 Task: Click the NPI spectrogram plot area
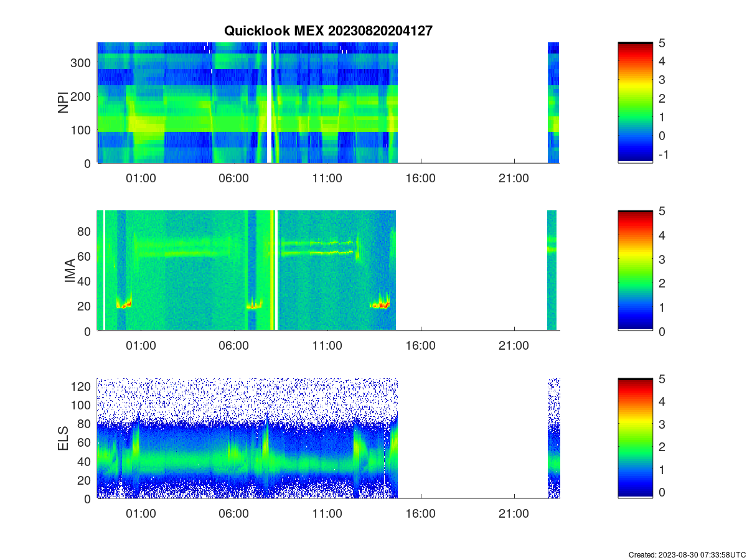coord(328,103)
